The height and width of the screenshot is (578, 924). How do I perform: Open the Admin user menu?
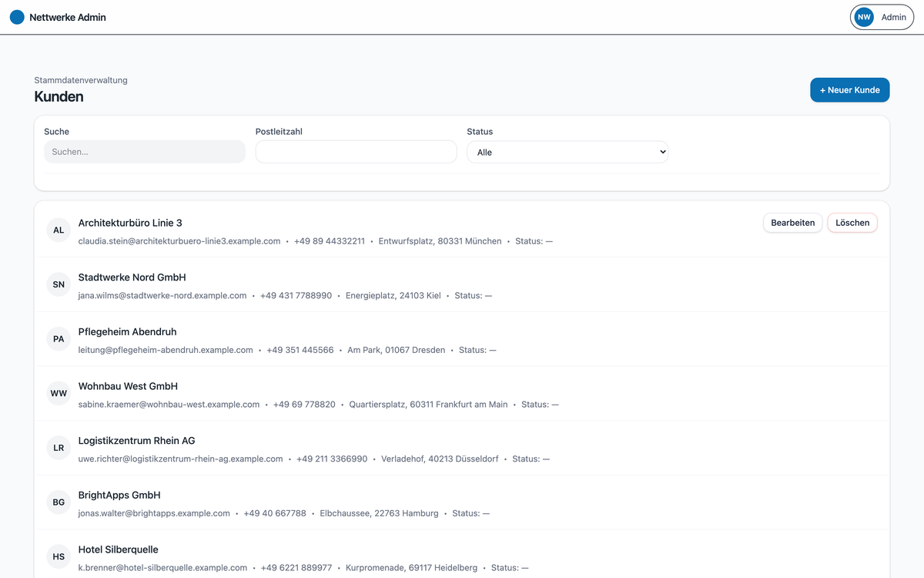(882, 17)
